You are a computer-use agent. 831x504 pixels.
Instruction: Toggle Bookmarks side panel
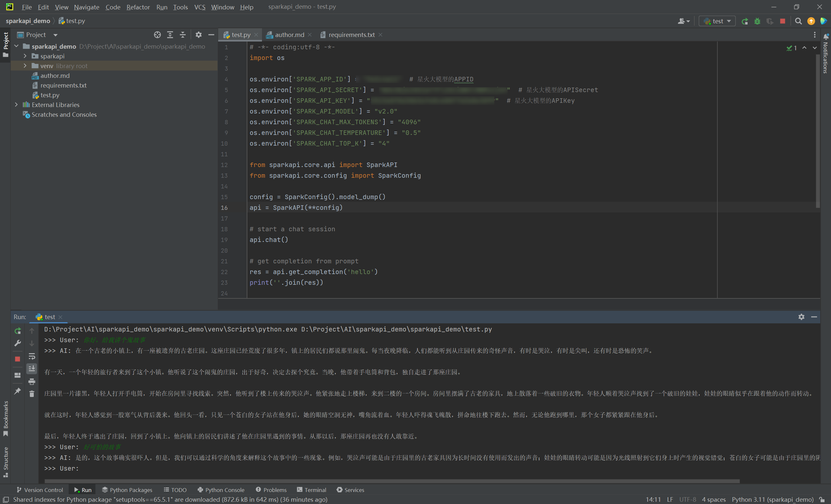[6, 418]
